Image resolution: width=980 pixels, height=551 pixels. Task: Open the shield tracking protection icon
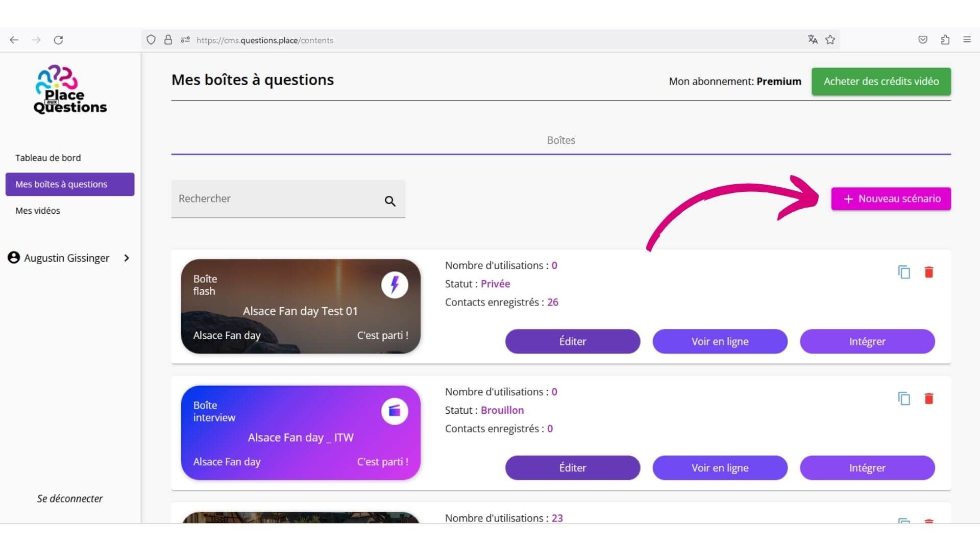tap(151, 40)
